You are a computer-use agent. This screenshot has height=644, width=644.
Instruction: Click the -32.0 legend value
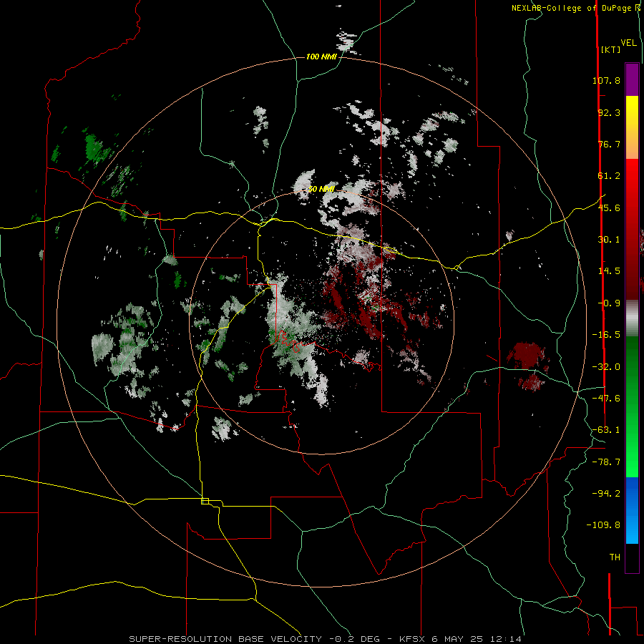click(606, 367)
